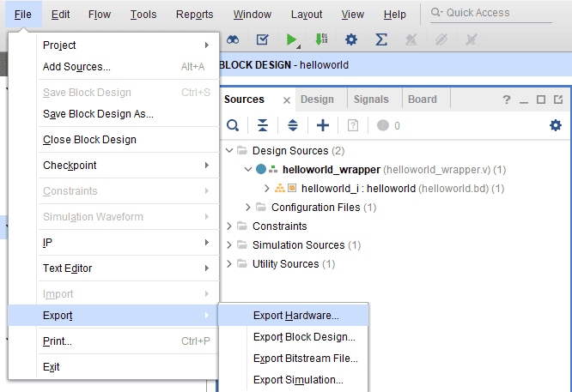Image resolution: width=572 pixels, height=392 pixels.
Task: Click the Expand All icon in Sources
Action: click(x=292, y=125)
